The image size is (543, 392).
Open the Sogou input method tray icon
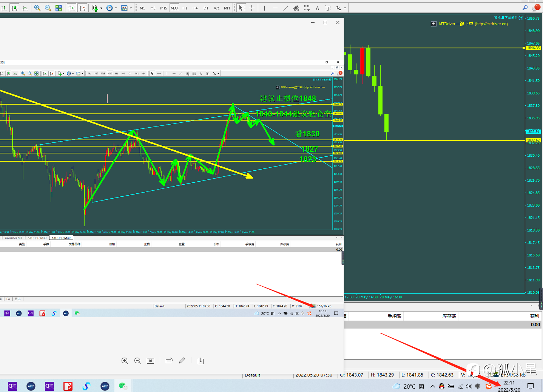click(489, 386)
